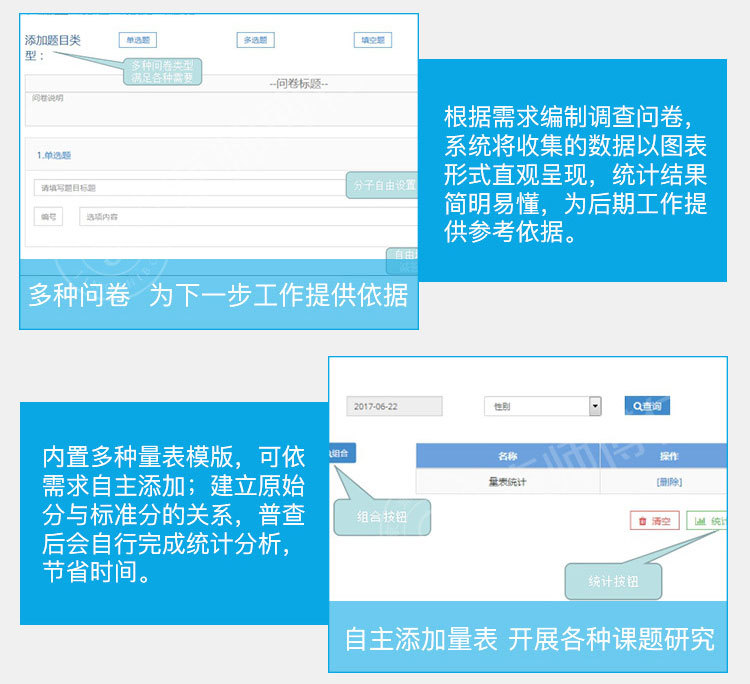The height and width of the screenshot is (684, 750).
Task: Click the 名称 column header
Action: (508, 456)
